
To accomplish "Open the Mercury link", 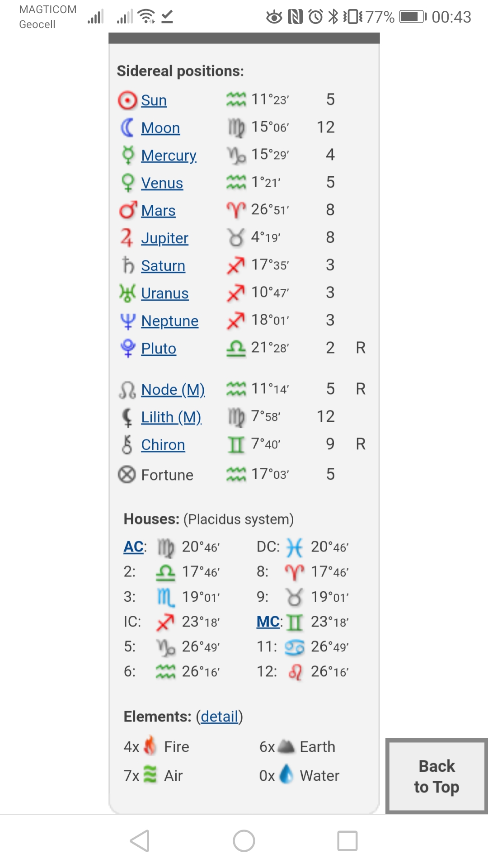I will coord(169,156).
